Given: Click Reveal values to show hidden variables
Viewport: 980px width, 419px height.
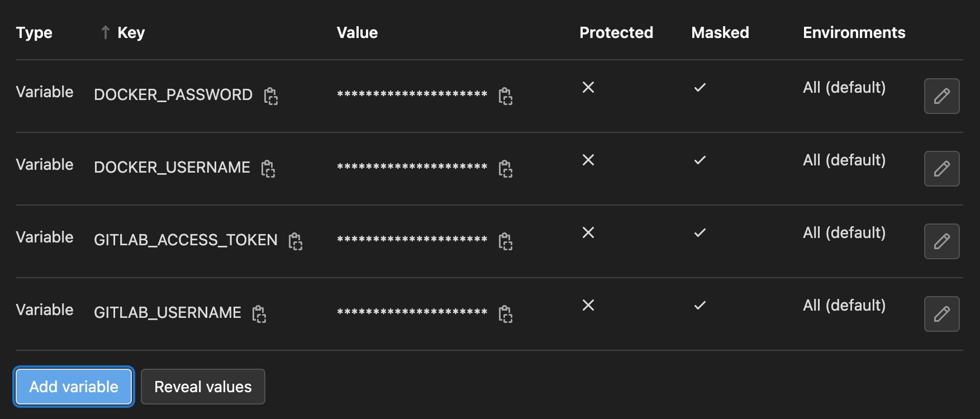Looking at the screenshot, I should [x=203, y=387].
